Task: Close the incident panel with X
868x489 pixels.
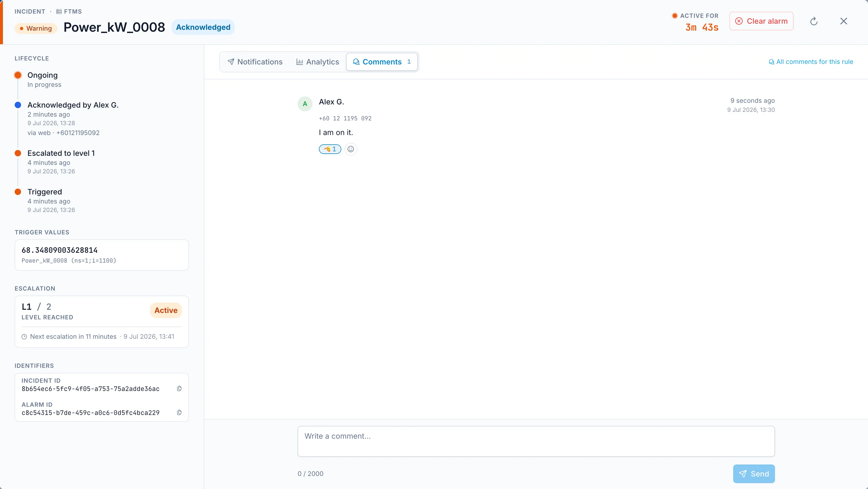Action: coord(843,21)
